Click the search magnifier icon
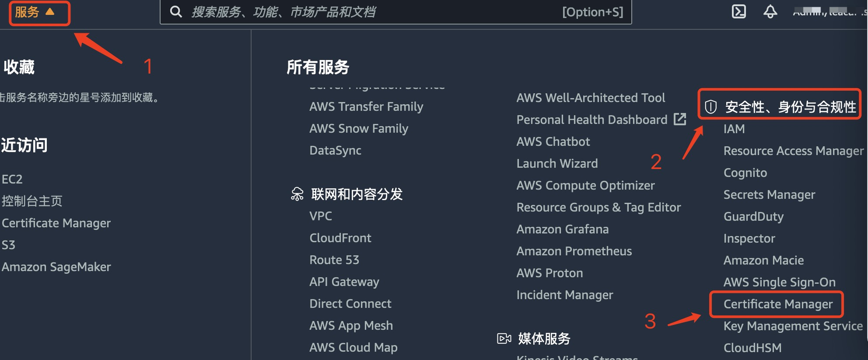 click(176, 11)
